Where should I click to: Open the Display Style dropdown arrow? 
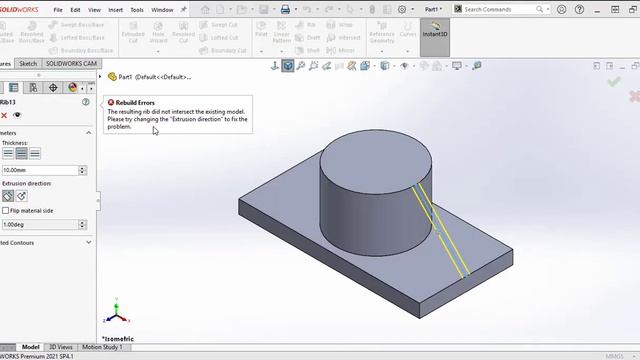(x=394, y=66)
